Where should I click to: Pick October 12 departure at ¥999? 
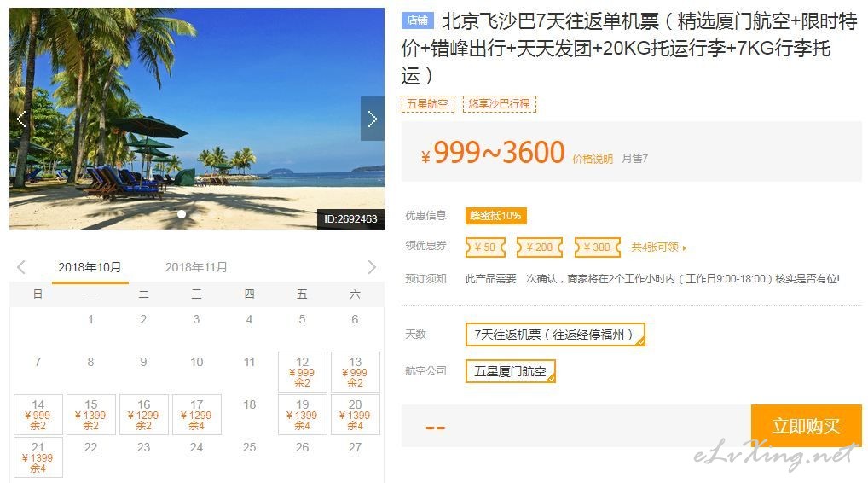tap(302, 372)
